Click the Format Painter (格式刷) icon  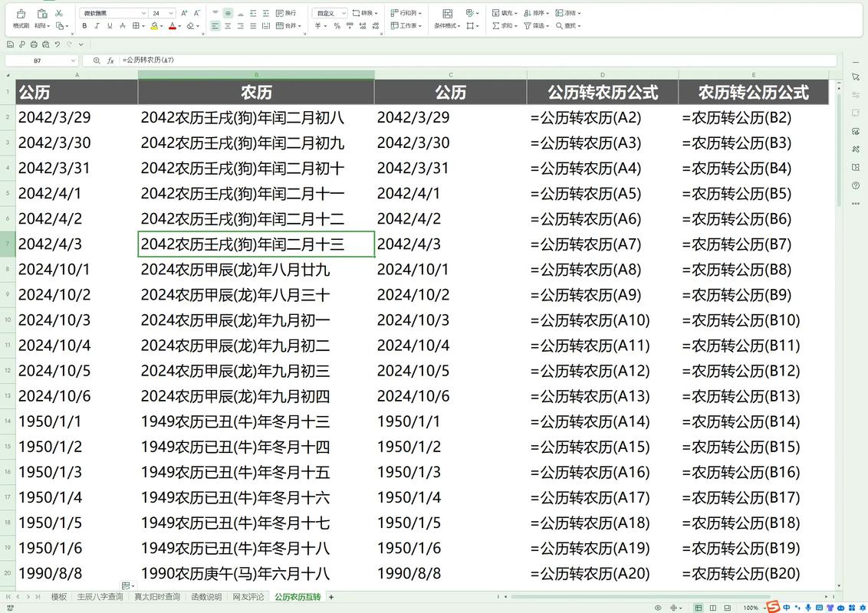(21, 14)
